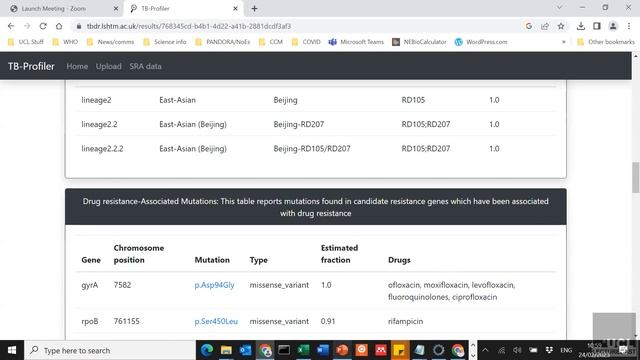Bookmark this page with the star icon
The height and width of the screenshot is (360, 640).
(x=561, y=26)
